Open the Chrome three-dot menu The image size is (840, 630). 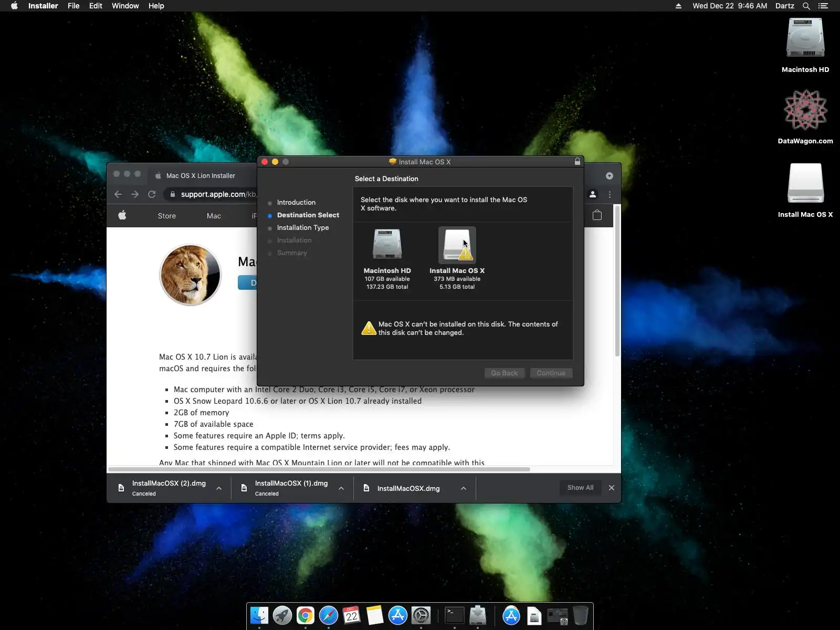(610, 194)
